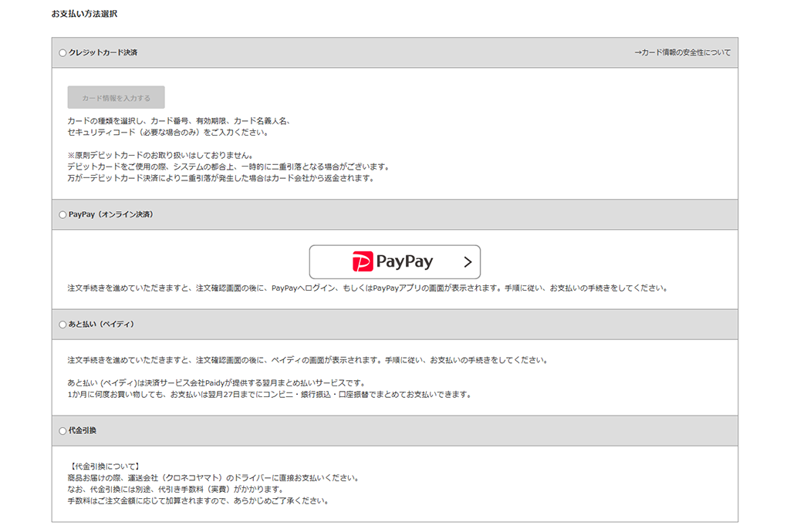Image resolution: width=790 pixels, height=532 pixels.
Task: Click the あと払い（ペイディ） label text
Action: tap(101, 325)
